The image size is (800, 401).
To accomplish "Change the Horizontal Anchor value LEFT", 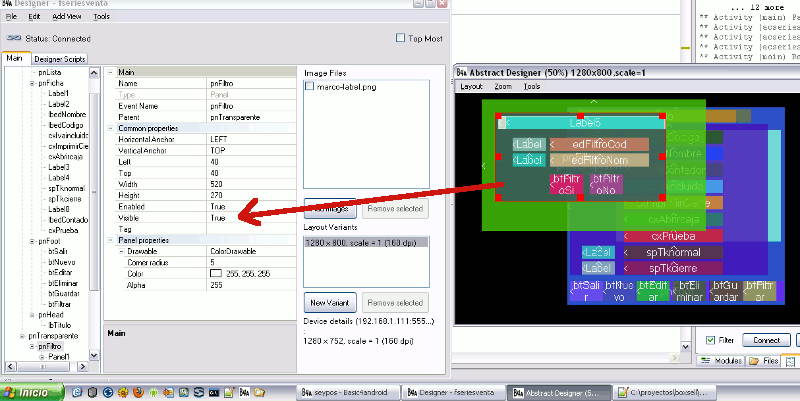I will pyautogui.click(x=252, y=139).
